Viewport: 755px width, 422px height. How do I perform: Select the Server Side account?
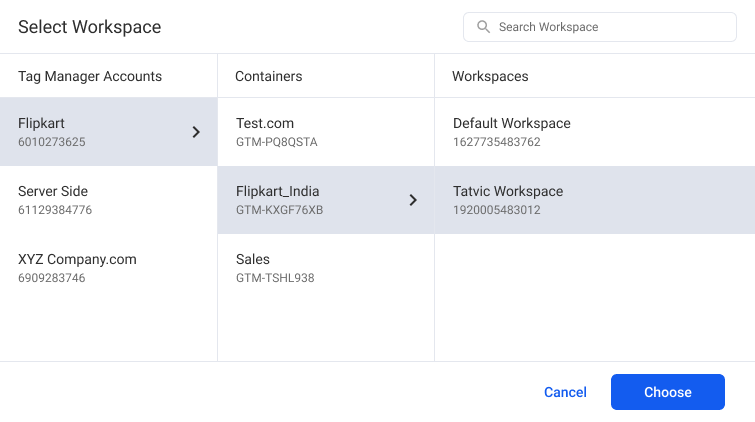tap(108, 200)
